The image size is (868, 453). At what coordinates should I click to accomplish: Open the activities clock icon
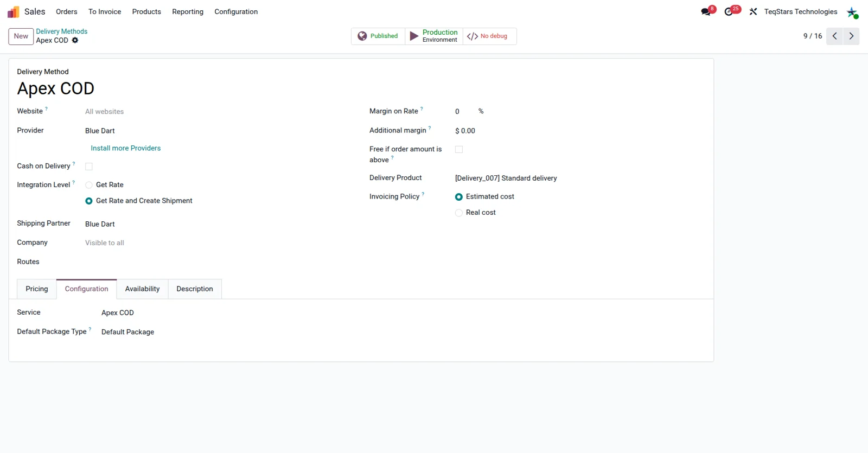click(x=729, y=11)
